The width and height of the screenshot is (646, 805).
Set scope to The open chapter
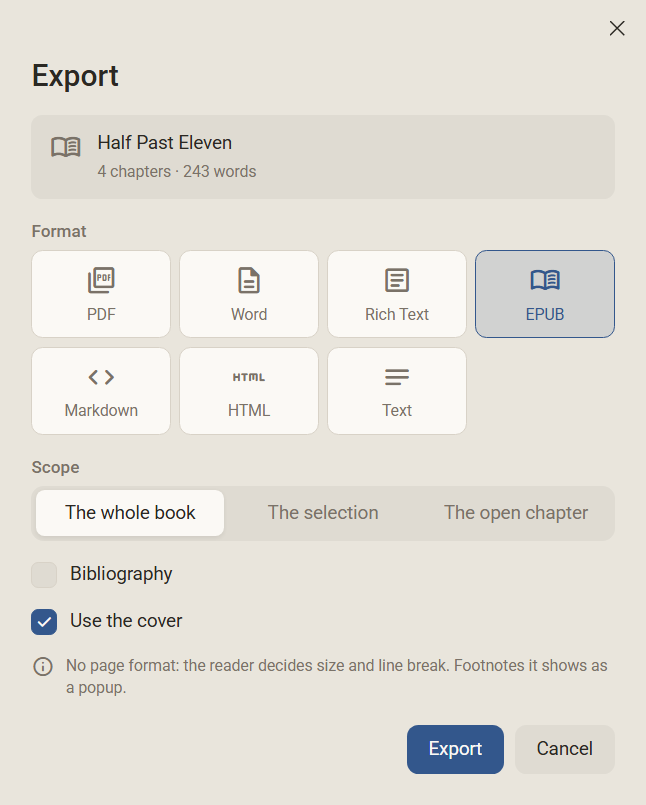tap(516, 513)
